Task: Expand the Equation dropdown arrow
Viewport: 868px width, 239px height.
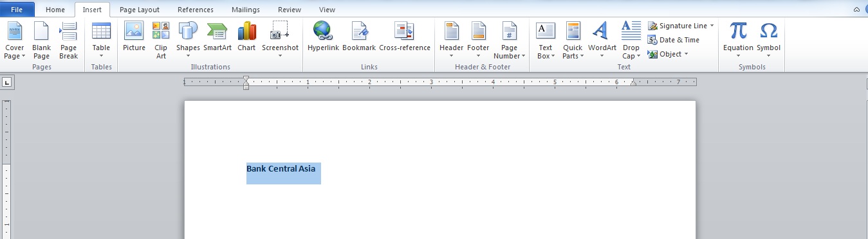Action: click(x=738, y=56)
